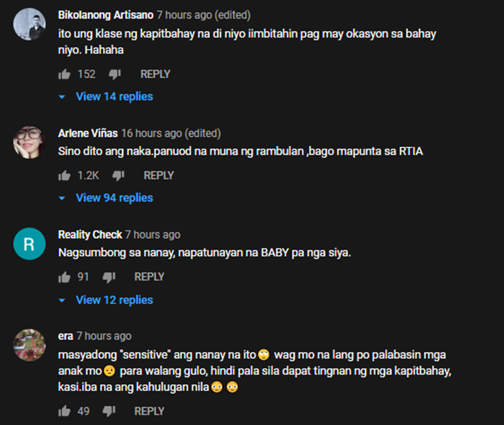Reply to era's comment
This screenshot has width=504, height=425.
pos(149,411)
